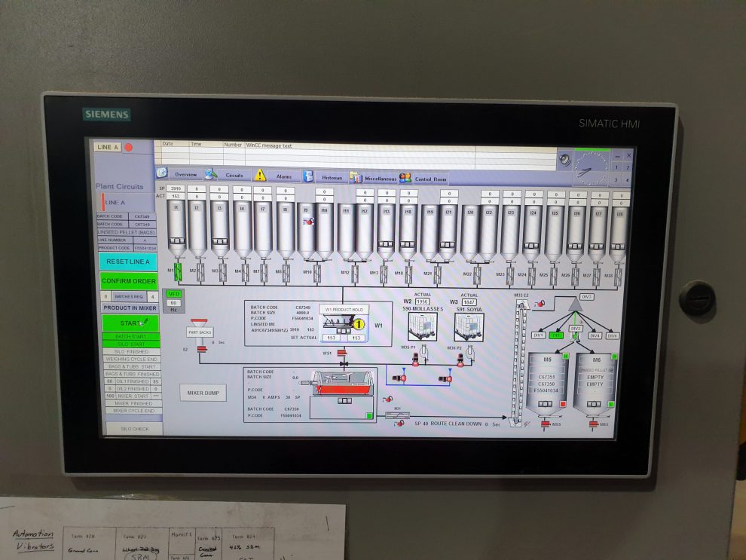Click the Part Sacks hopper icon
Image resolution: width=746 pixels, height=560 pixels.
200,332
